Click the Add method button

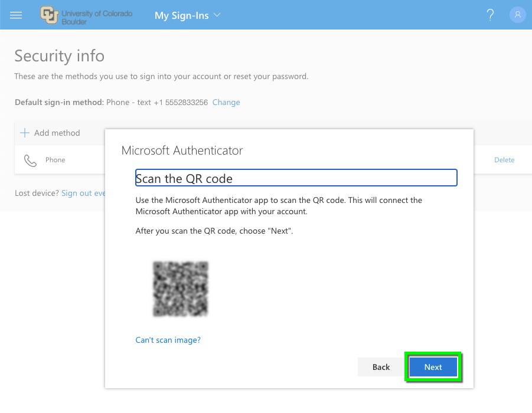pyautogui.click(x=50, y=133)
